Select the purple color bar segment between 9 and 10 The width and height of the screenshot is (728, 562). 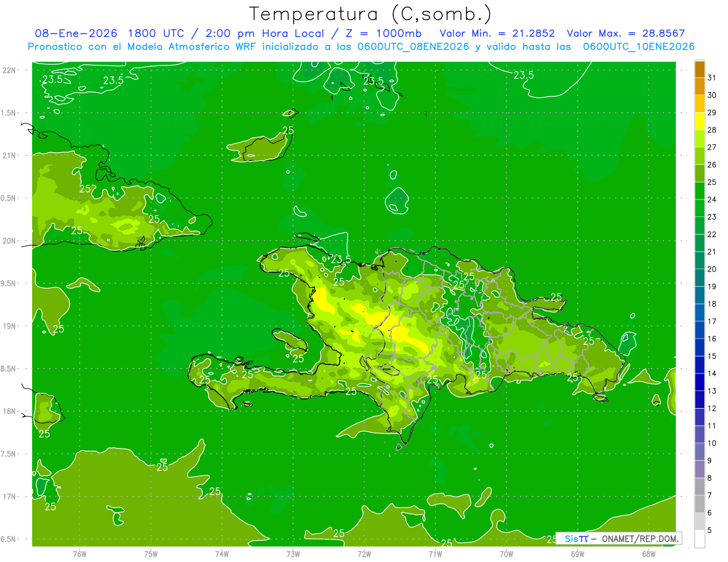699,452
